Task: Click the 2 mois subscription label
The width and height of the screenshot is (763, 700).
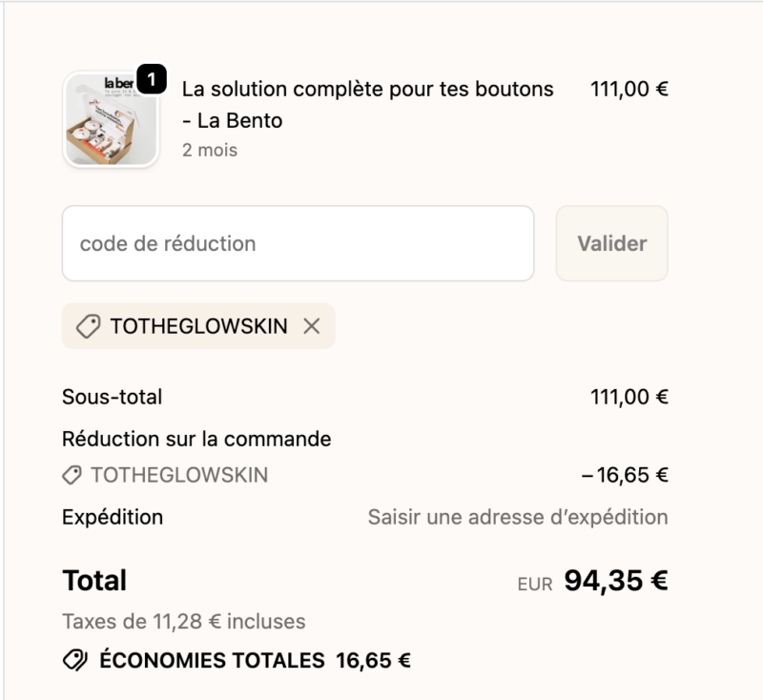Action: (x=209, y=150)
